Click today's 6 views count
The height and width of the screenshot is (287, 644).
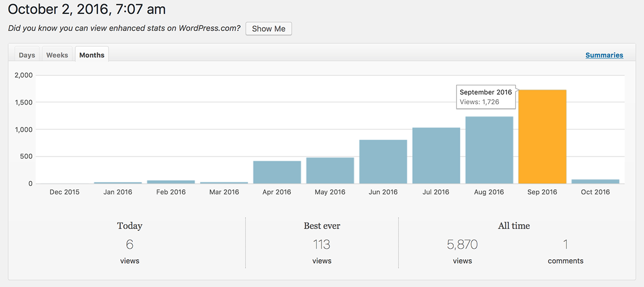[x=130, y=244]
